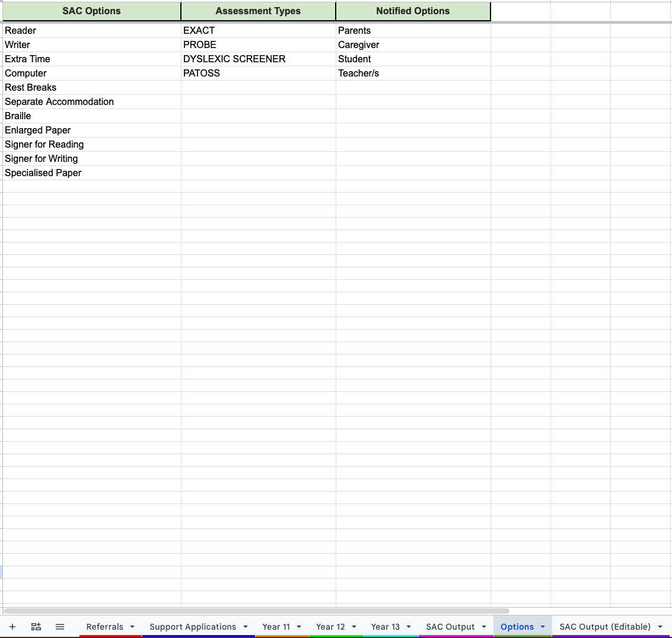The width and height of the screenshot is (672, 638).
Task: Open the SAC Output (Editable) tab
Action: 605,627
